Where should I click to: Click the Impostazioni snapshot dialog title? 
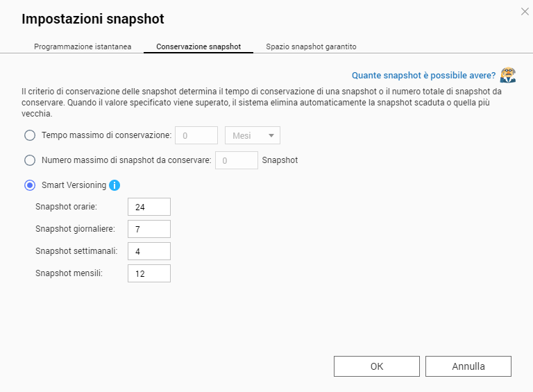pyautogui.click(x=93, y=19)
